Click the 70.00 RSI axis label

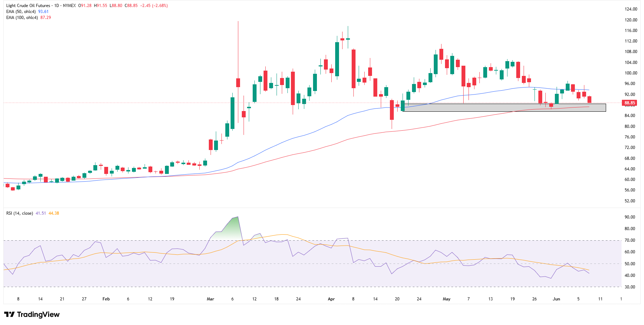click(x=630, y=240)
